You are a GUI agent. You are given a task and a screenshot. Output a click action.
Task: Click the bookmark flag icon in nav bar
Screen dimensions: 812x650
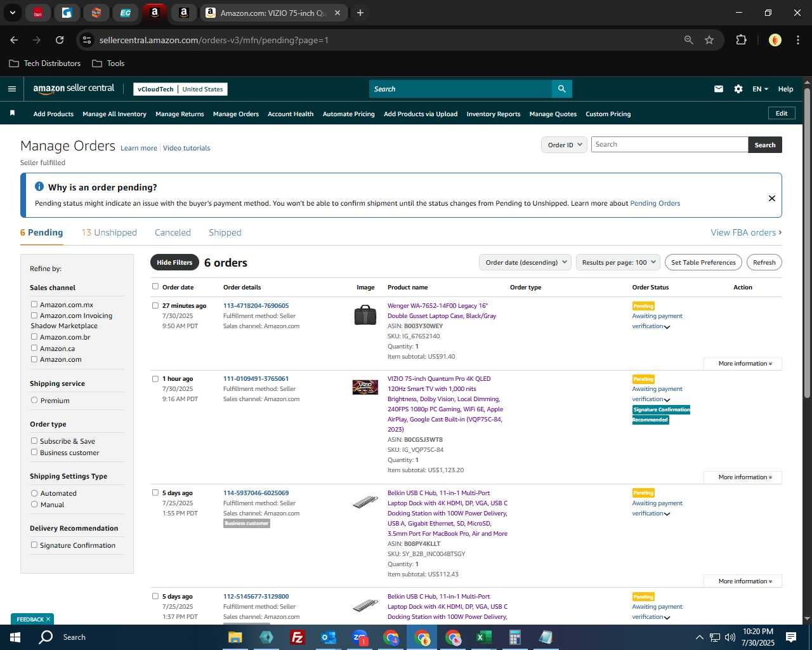(x=12, y=113)
